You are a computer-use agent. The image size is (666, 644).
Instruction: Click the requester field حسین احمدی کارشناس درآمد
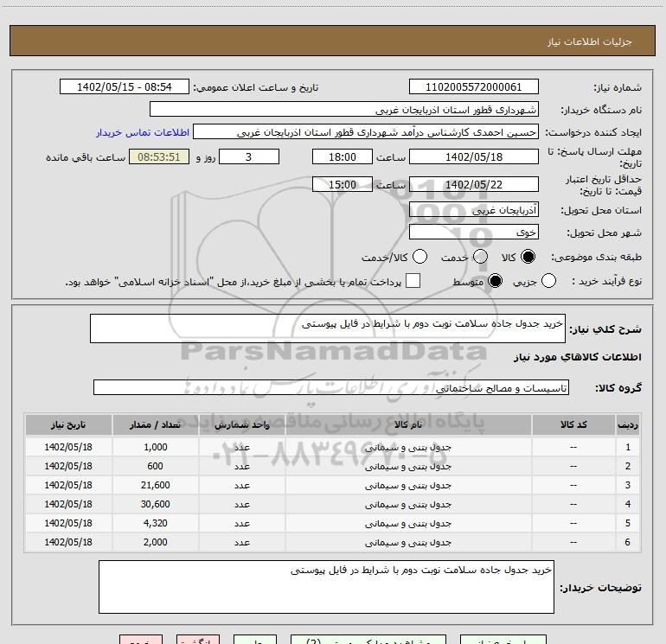[x=366, y=132]
